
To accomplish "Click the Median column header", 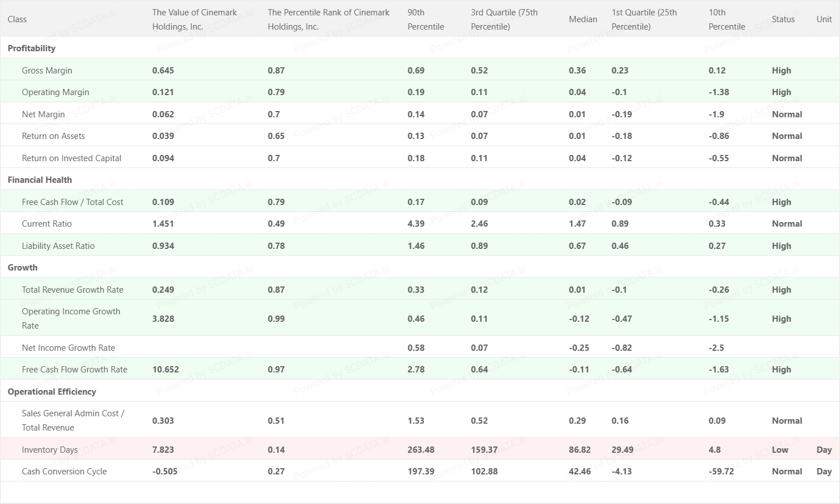I will click(x=583, y=19).
